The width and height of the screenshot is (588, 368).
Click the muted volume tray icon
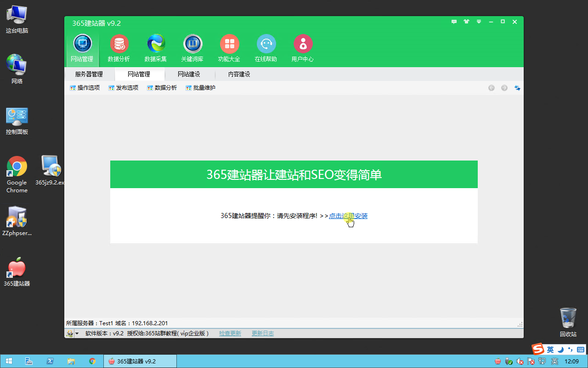pos(520,362)
